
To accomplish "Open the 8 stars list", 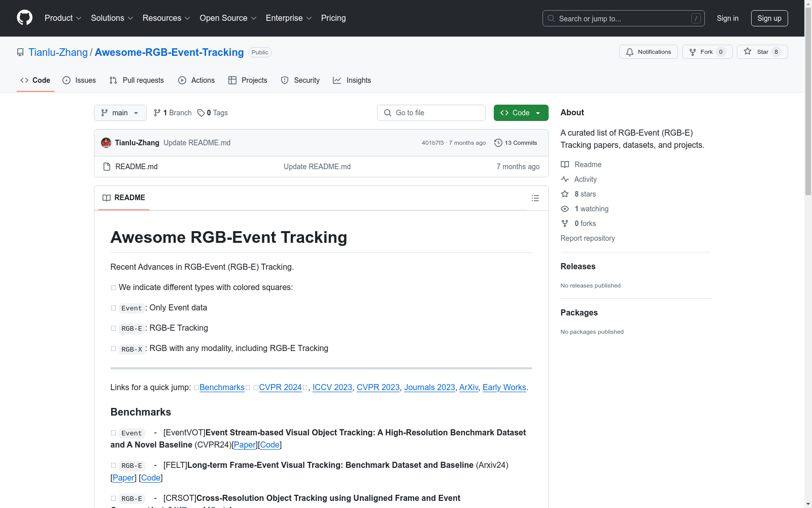I will click(579, 194).
